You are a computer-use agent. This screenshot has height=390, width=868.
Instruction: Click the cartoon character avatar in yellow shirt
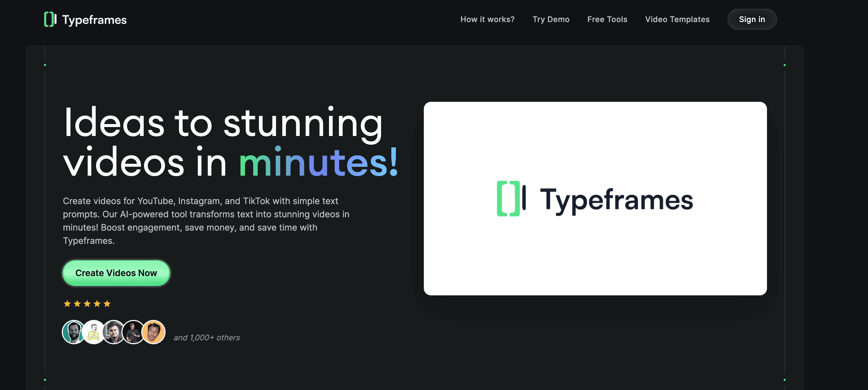click(x=94, y=332)
